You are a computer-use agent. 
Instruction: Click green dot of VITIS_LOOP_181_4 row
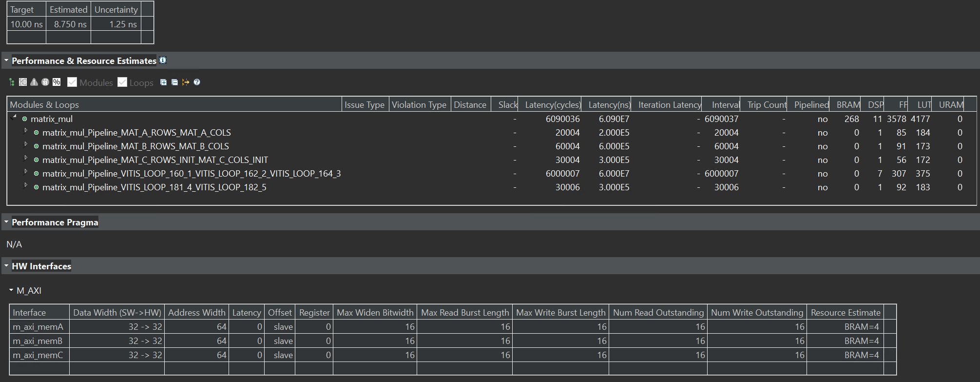(x=36, y=187)
